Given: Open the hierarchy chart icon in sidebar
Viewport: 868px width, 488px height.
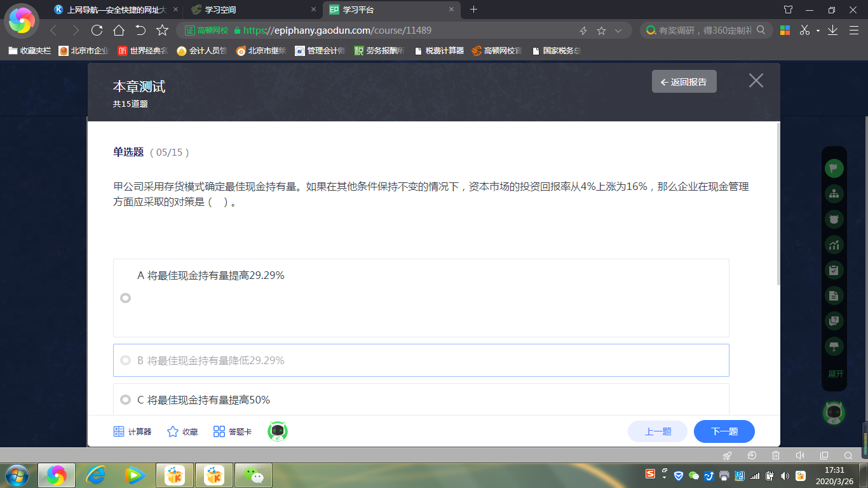Looking at the screenshot, I should (x=834, y=194).
